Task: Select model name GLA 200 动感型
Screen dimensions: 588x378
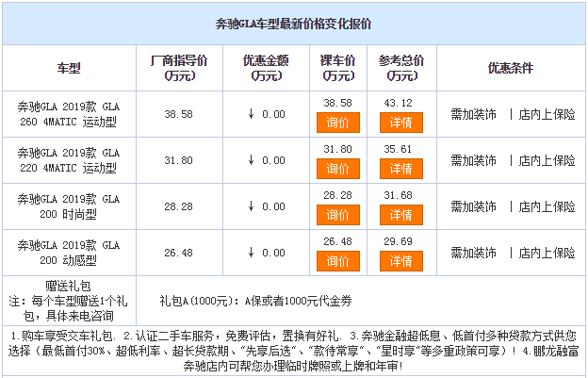Action: coord(69,253)
